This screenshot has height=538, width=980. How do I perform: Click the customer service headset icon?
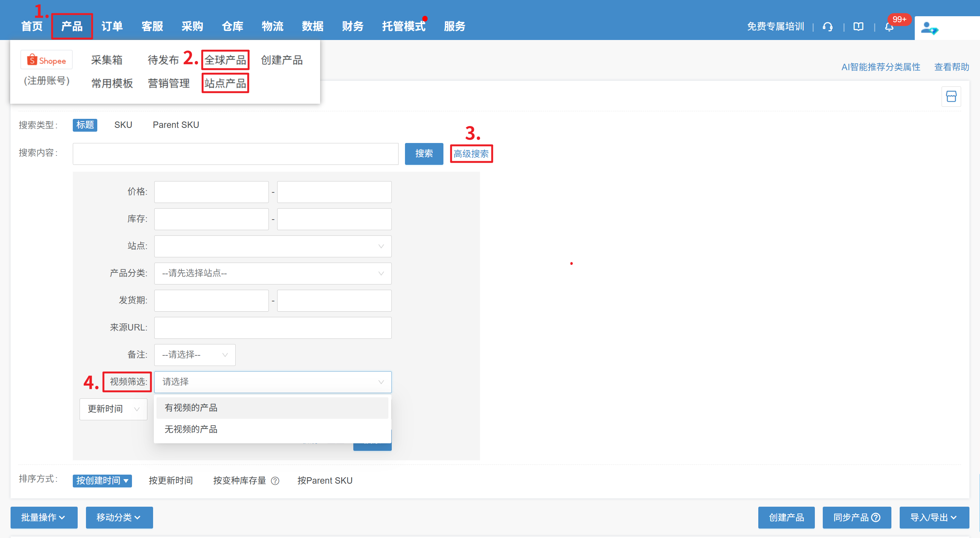point(827,27)
